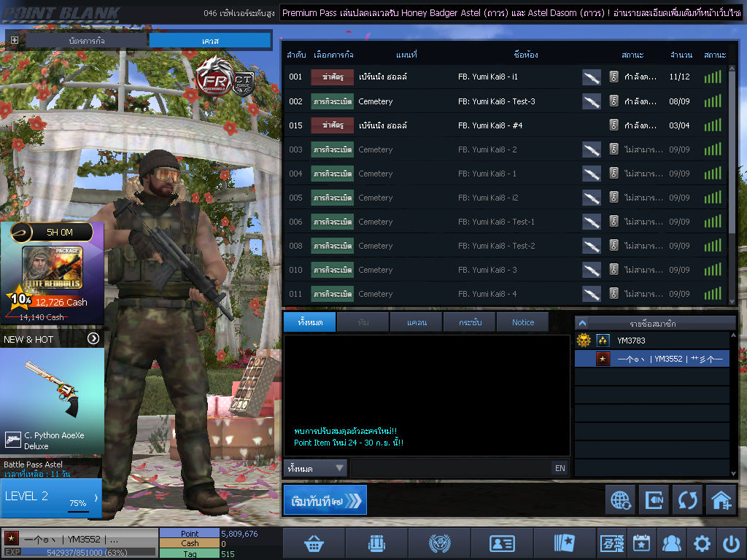
Task: Open the community friends icon
Action: (671, 543)
